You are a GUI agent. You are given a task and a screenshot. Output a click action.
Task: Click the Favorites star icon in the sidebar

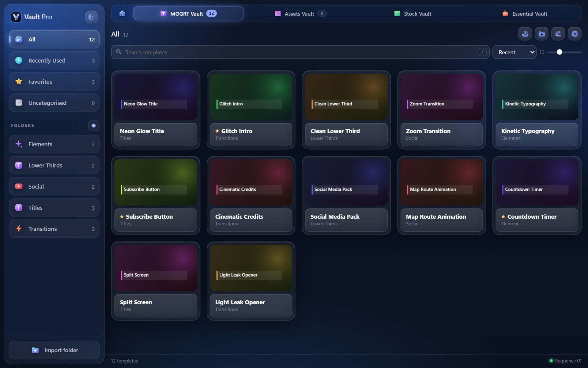(x=19, y=82)
